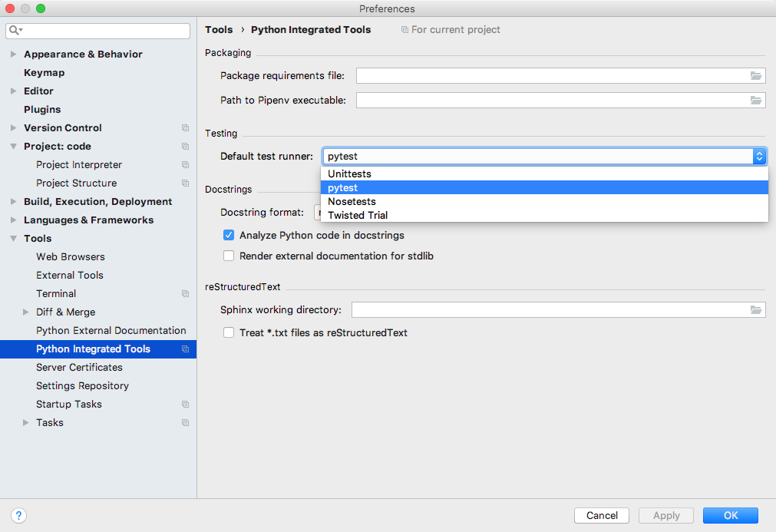The width and height of the screenshot is (776, 532).
Task: Select Appearance & Behavior settings
Action: click(83, 54)
